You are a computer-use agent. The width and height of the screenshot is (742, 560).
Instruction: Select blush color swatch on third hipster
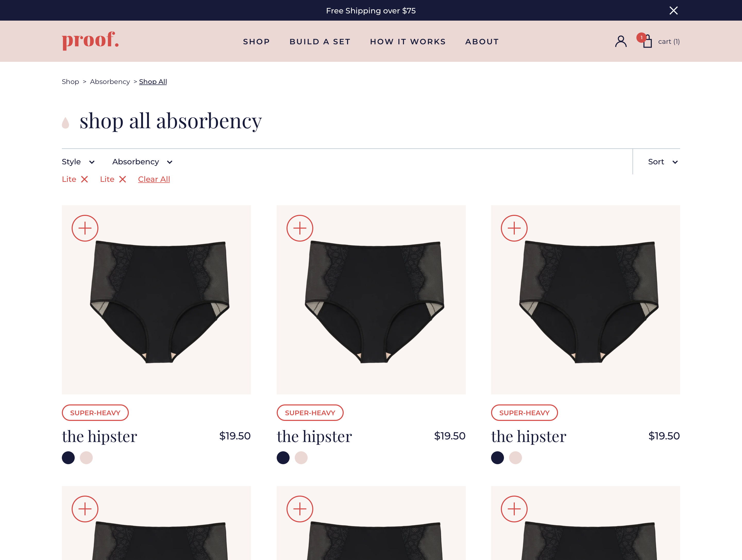[x=515, y=457]
